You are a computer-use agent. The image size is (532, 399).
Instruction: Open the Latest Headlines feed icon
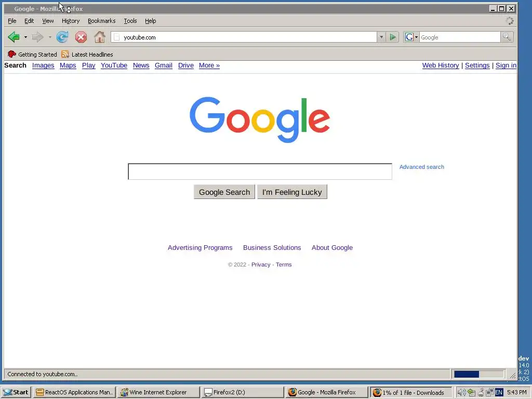coord(65,54)
